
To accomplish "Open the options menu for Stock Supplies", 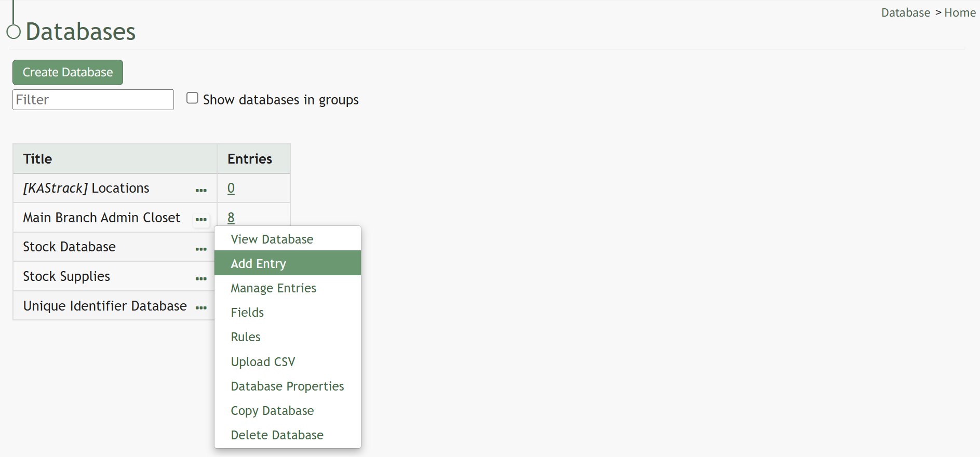I will point(201,279).
